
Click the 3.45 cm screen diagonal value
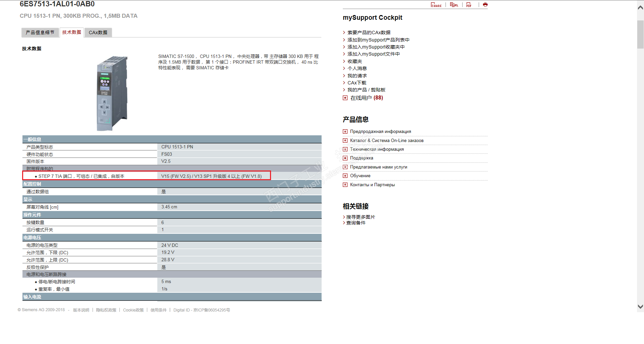(x=169, y=207)
